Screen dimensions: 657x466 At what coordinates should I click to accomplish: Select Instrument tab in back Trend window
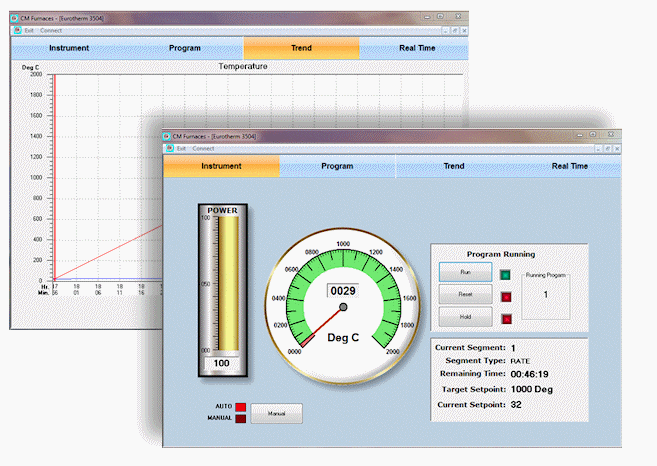(x=69, y=48)
